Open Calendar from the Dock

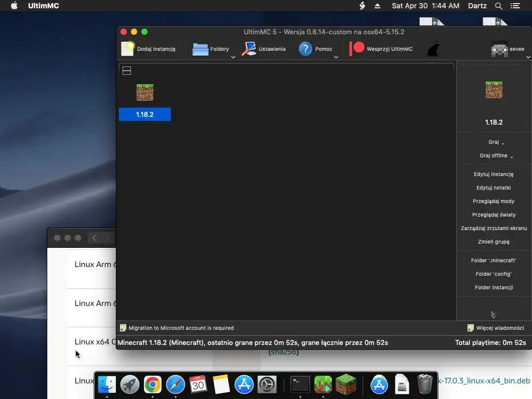coord(198,385)
